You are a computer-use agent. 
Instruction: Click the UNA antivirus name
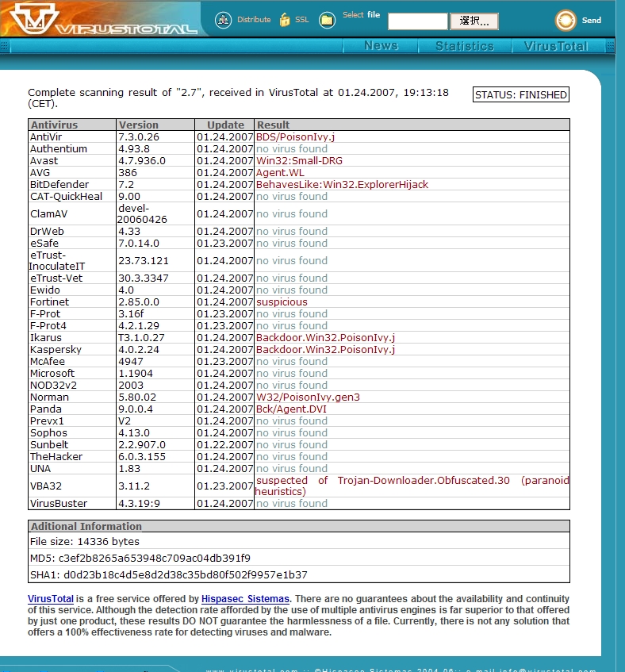40,469
